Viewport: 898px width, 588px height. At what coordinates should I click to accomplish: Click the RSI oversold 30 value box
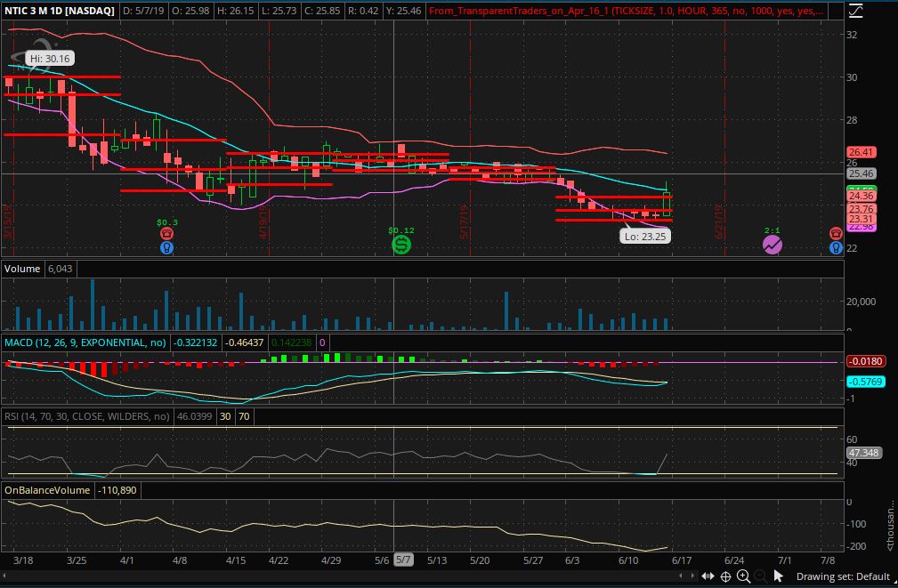click(x=225, y=416)
